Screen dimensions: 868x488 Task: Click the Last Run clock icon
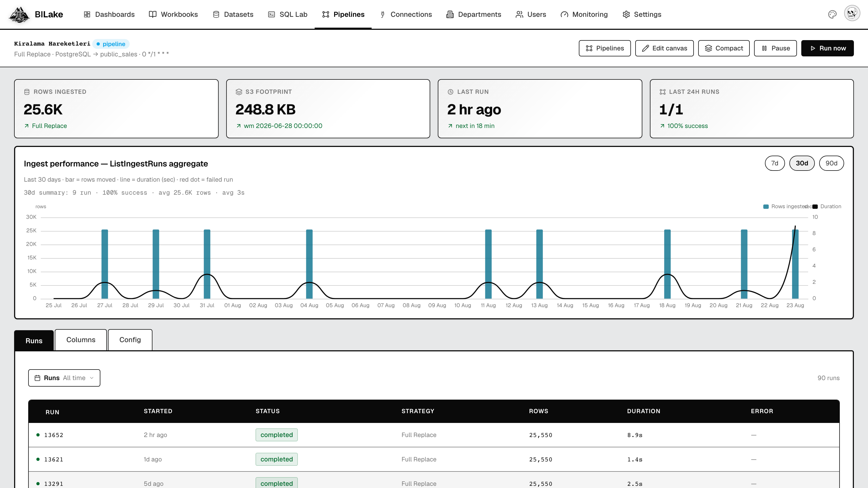pos(451,92)
